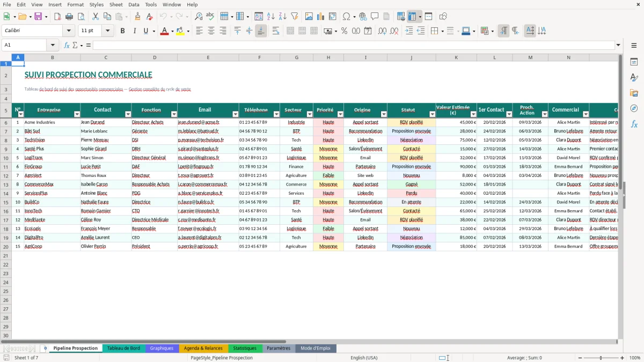Open Find & Replace tool
This screenshot has height=362, width=644.
click(199, 17)
